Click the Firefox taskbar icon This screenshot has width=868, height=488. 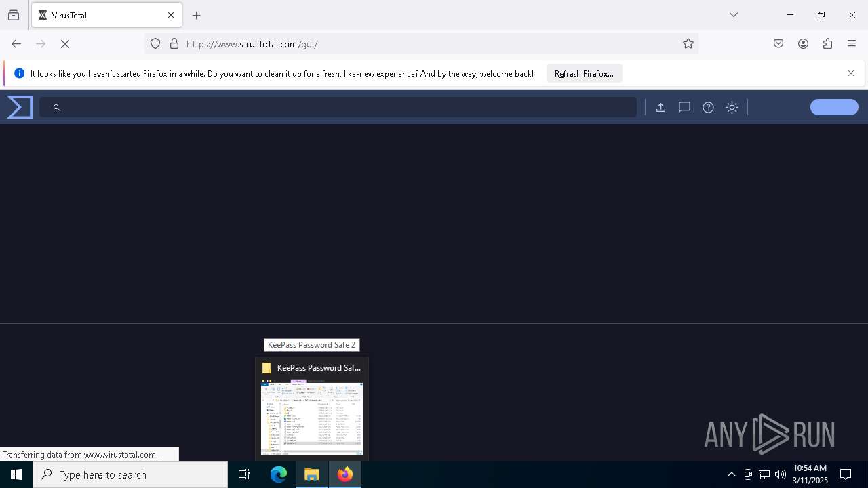(345, 474)
